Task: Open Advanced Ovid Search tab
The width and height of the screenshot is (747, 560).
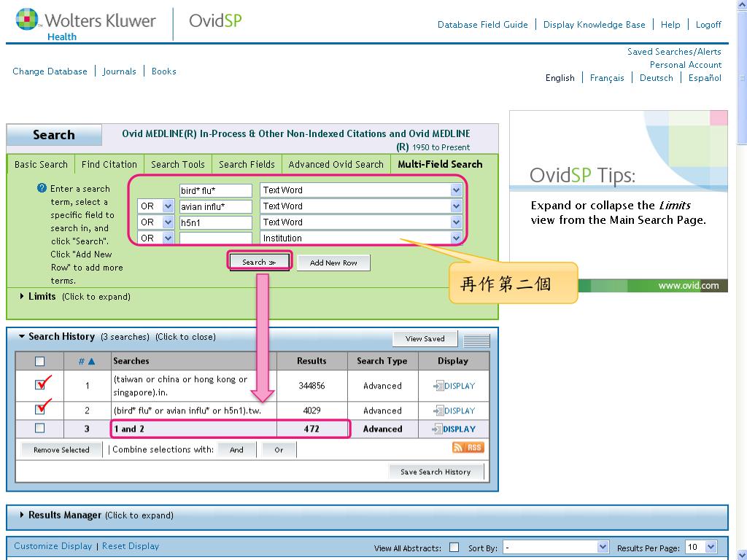Action: coord(336,164)
